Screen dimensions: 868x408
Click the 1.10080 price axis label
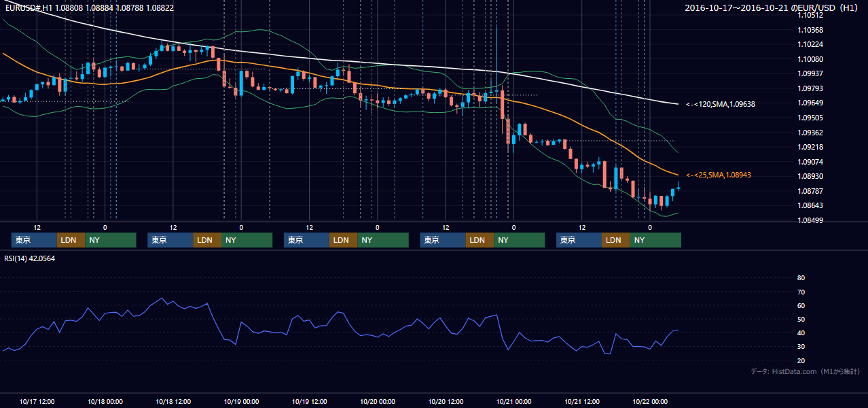click(x=810, y=59)
